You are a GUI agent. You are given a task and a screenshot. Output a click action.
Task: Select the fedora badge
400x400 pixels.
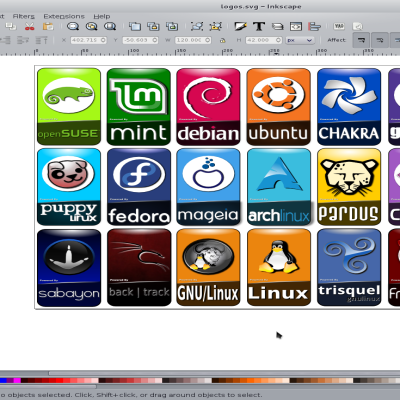click(139, 187)
